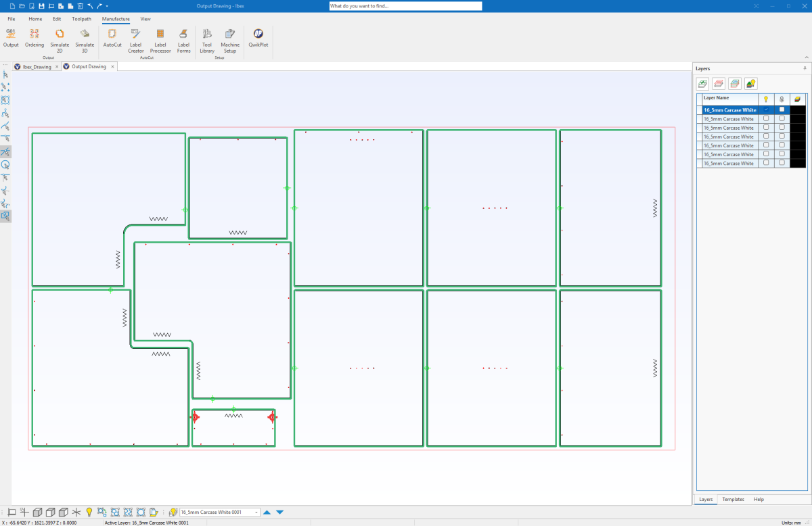This screenshot has width=812, height=526.
Task: Click the black color swatch of last layer row
Action: (798, 163)
